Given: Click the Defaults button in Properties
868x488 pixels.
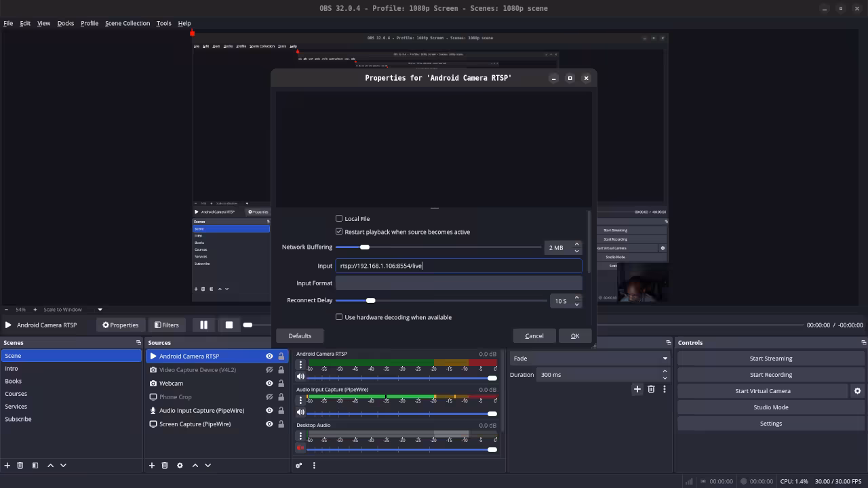Looking at the screenshot, I should click(300, 335).
